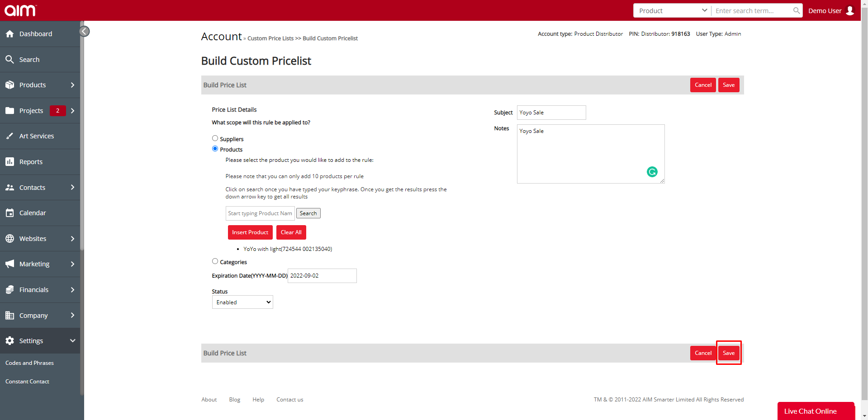This screenshot has width=868, height=420.
Task: Expand the Products submenu arrow
Action: 72,85
